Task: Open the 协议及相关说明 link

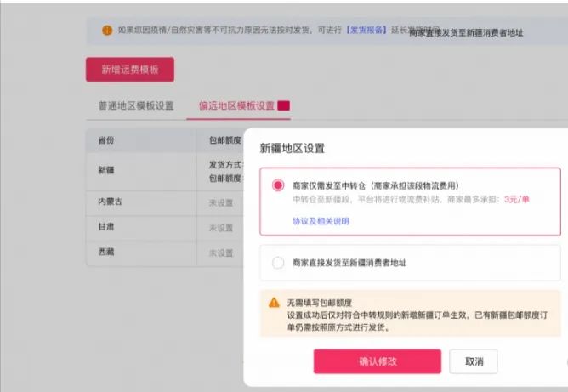Action: point(321,221)
